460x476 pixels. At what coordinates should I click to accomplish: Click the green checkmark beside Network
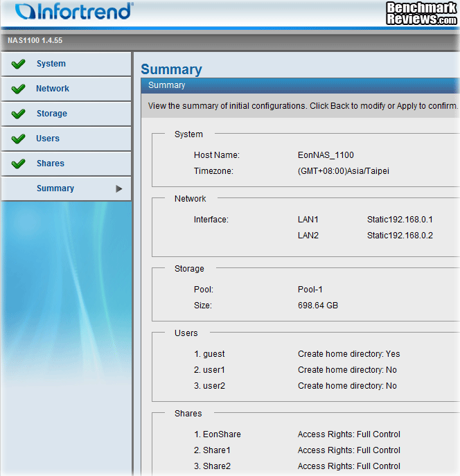point(18,89)
